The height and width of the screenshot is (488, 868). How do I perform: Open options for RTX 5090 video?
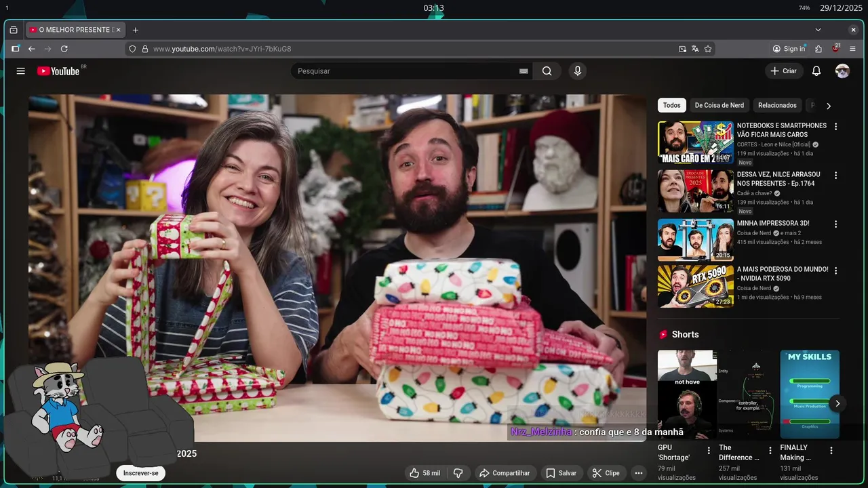click(835, 270)
